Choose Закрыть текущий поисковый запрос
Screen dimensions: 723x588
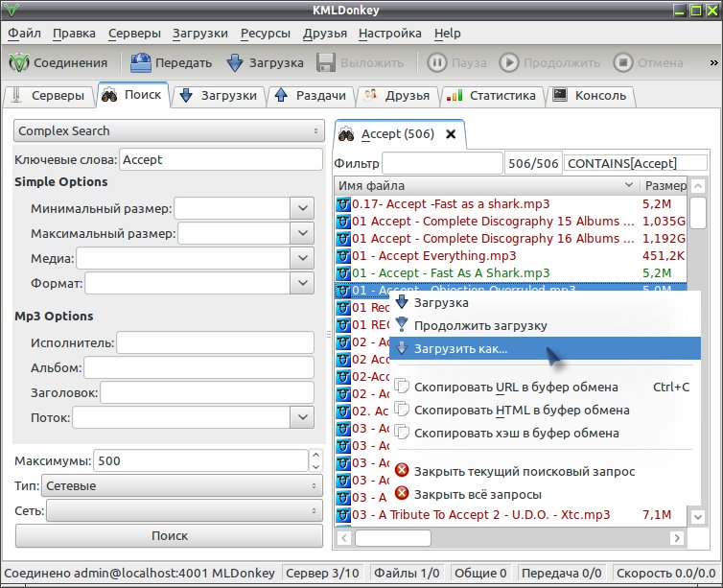pos(545,471)
